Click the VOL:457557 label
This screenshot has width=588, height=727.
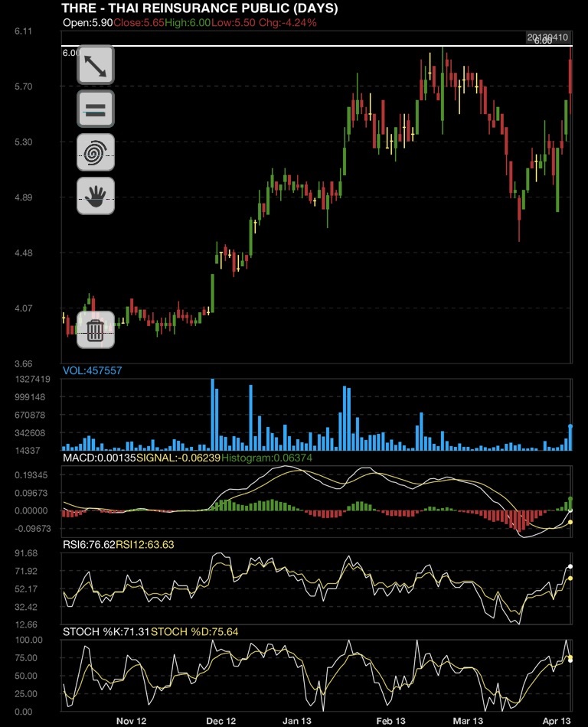[93, 370]
